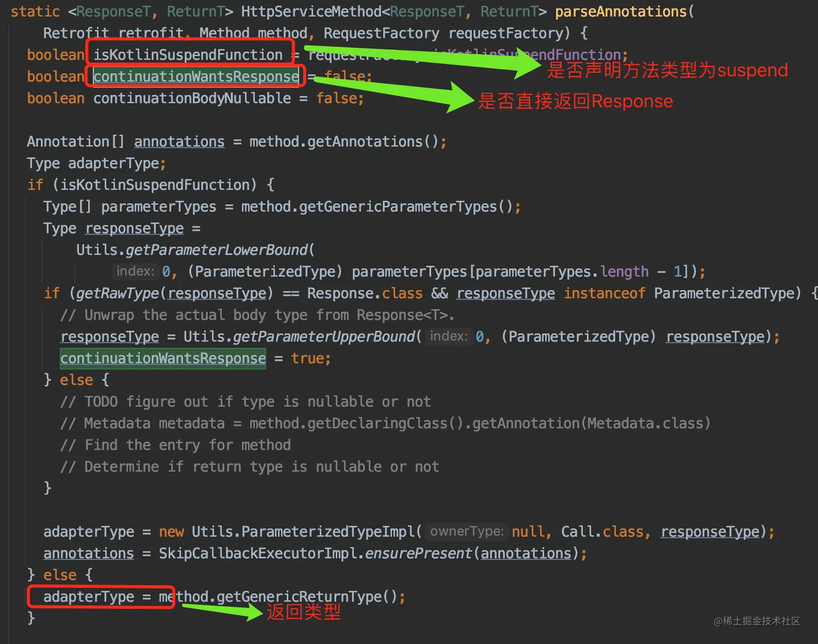Image resolution: width=818 pixels, height=644 pixels.
Task: Select the continuationBodyNullable variable
Action: tap(192, 98)
